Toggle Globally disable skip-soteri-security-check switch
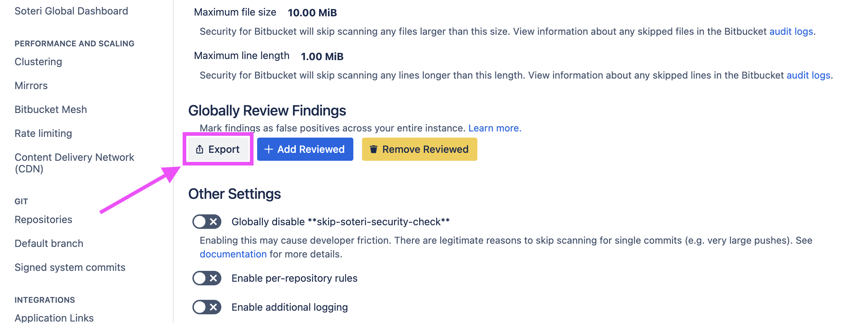 207,222
